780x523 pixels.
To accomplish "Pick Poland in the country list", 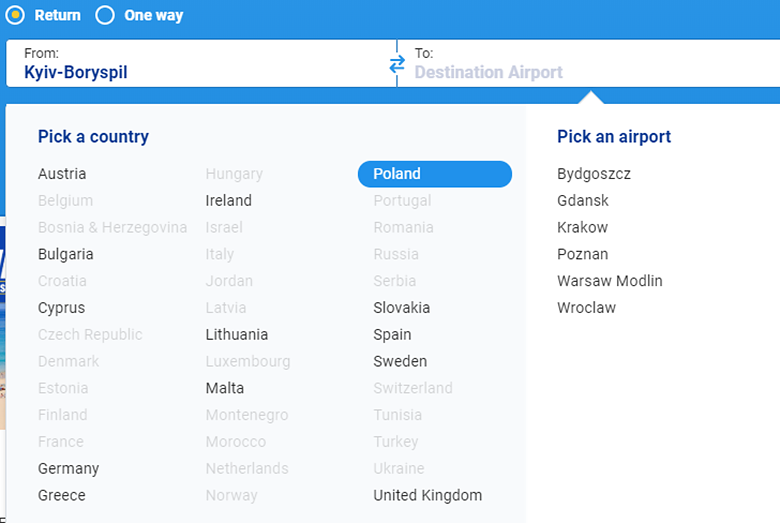I will tap(434, 174).
